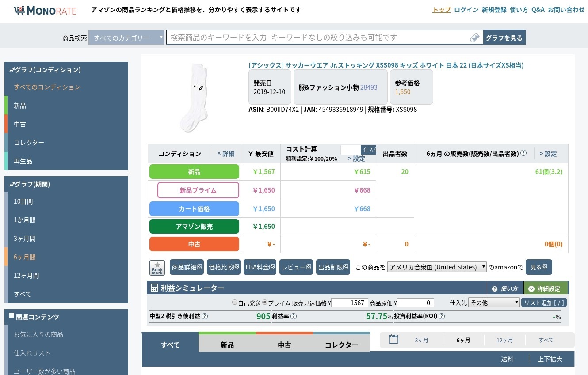The image size is (588, 375).
Task: Open the お問い合わせ link
Action: (x=566, y=10)
